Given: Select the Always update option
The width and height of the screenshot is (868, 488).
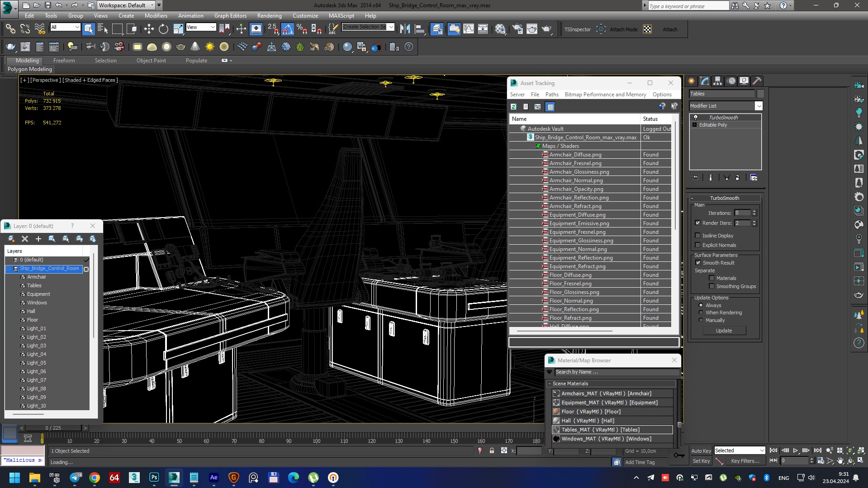Looking at the screenshot, I should [x=701, y=305].
